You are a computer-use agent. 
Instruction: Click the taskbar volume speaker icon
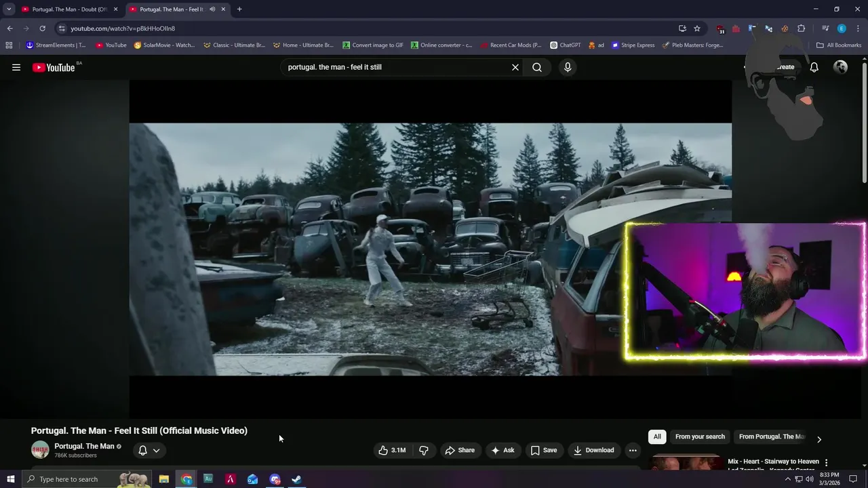point(810,479)
